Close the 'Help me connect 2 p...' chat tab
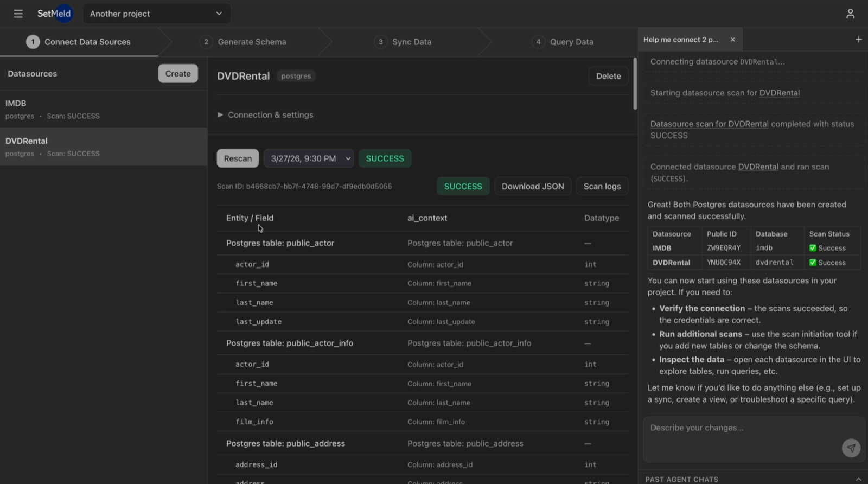This screenshot has width=868, height=484. (732, 40)
